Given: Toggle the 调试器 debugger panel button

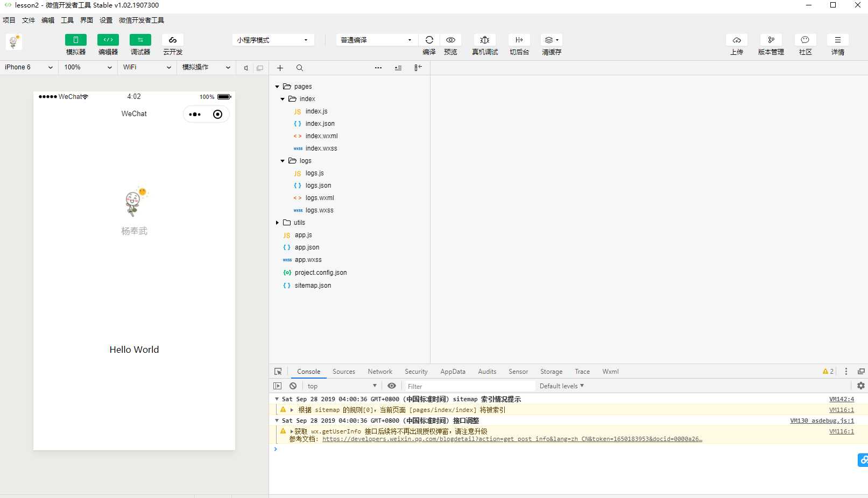Looking at the screenshot, I should click(140, 40).
